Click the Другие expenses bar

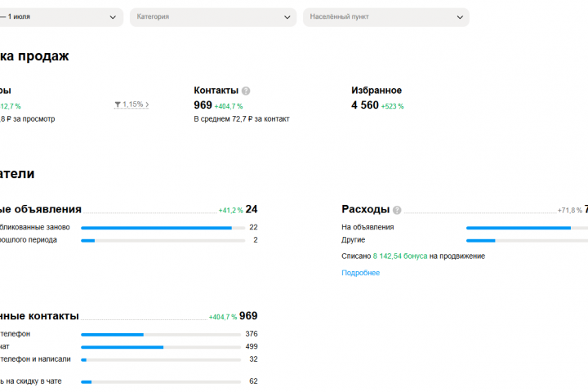coord(527,240)
